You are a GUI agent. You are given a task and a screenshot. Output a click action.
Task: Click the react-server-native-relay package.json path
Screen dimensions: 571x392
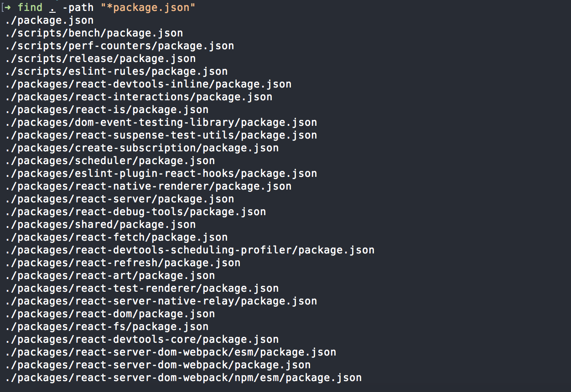point(161,301)
